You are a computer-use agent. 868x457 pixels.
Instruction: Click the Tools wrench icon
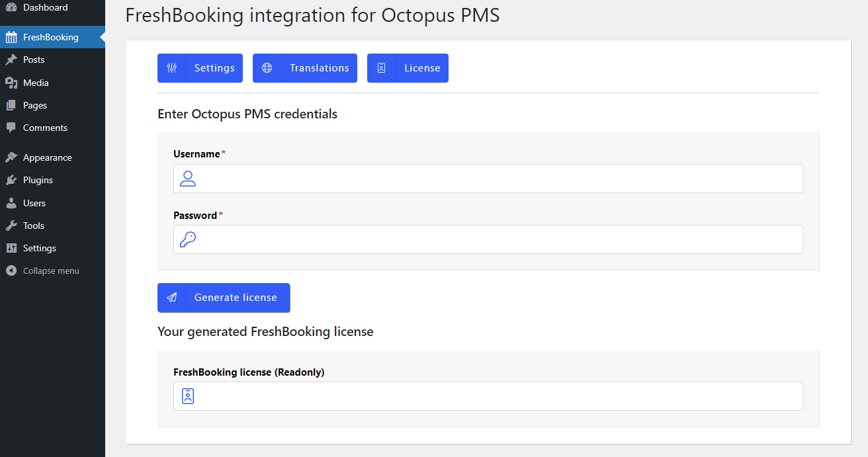[11, 226]
